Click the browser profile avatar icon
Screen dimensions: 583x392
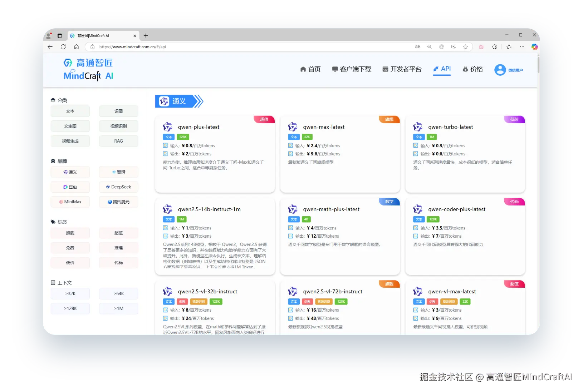click(x=49, y=36)
